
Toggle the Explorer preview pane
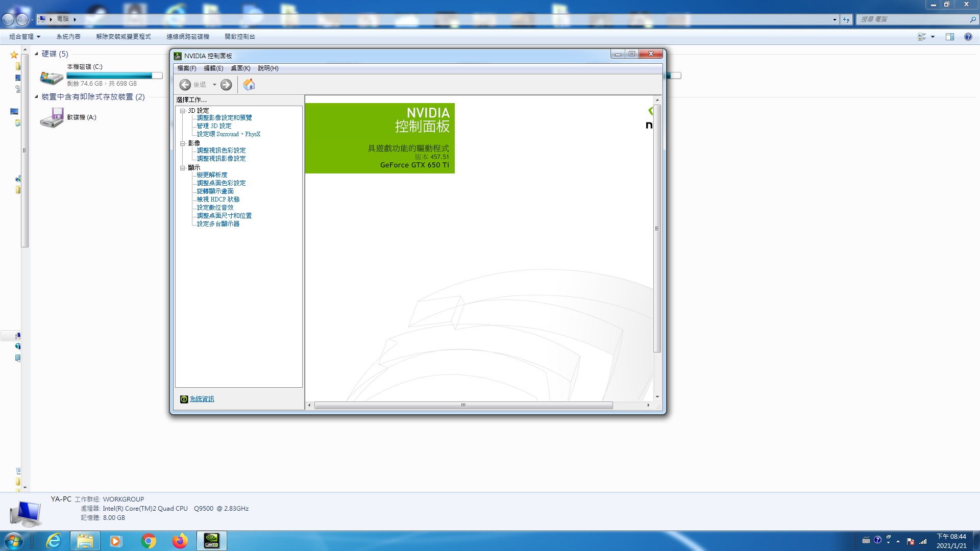pos(950,37)
